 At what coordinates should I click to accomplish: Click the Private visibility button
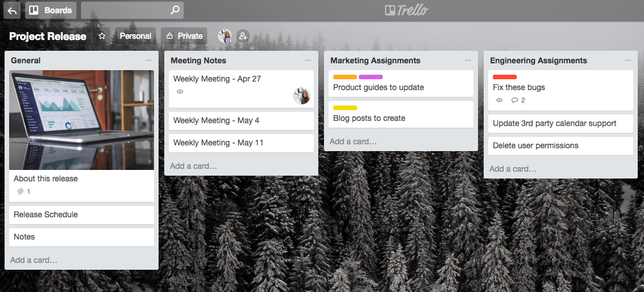tap(184, 36)
